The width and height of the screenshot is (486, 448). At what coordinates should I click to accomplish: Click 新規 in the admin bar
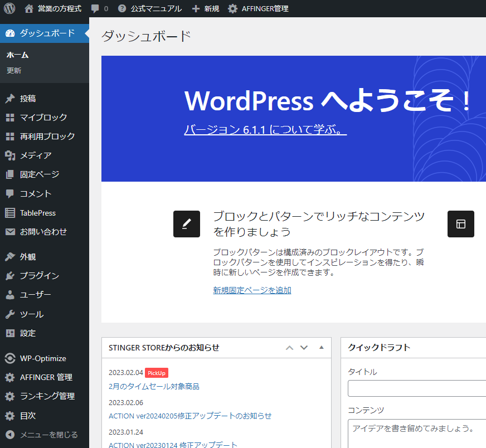(212, 9)
